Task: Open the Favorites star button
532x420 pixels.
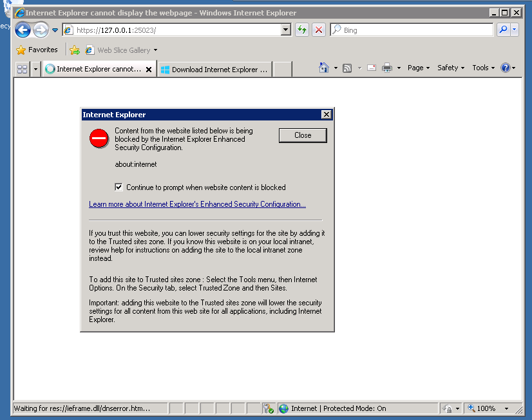Action: [37, 50]
